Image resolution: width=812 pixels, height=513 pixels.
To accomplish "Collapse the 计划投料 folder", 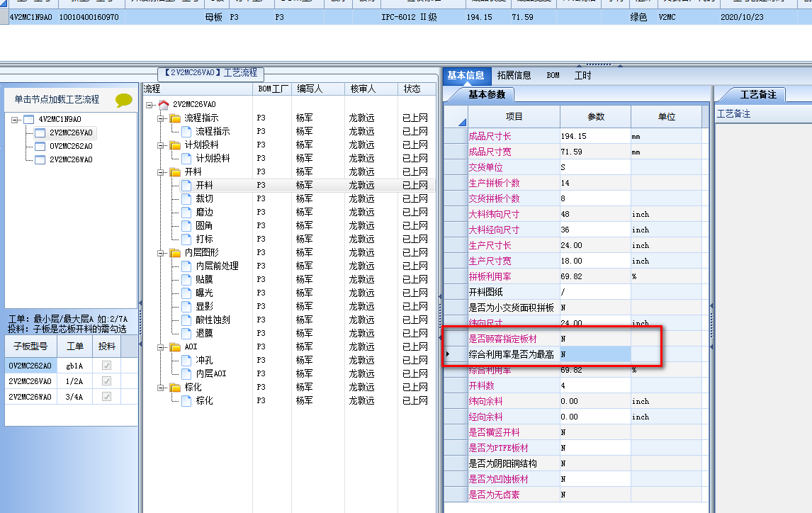I will coord(161,145).
